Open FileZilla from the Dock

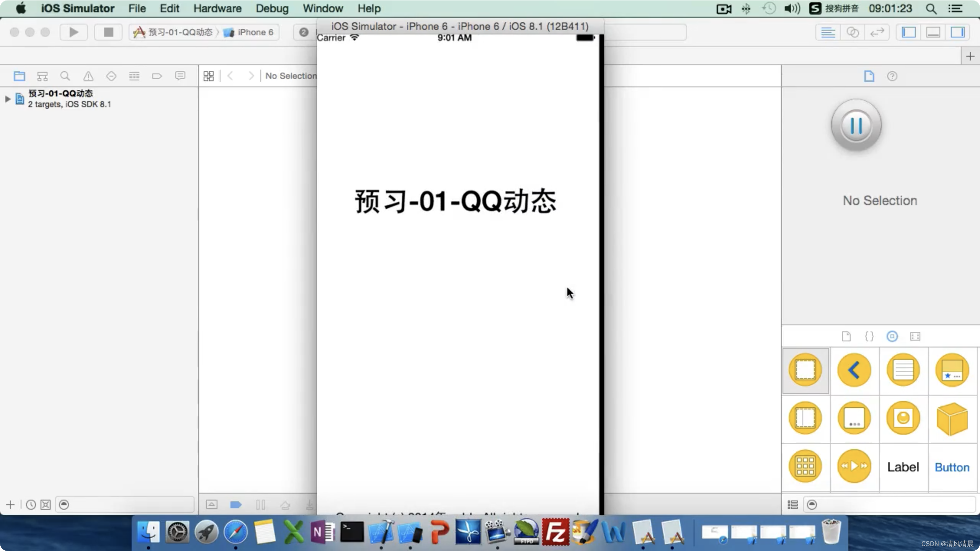click(x=555, y=532)
